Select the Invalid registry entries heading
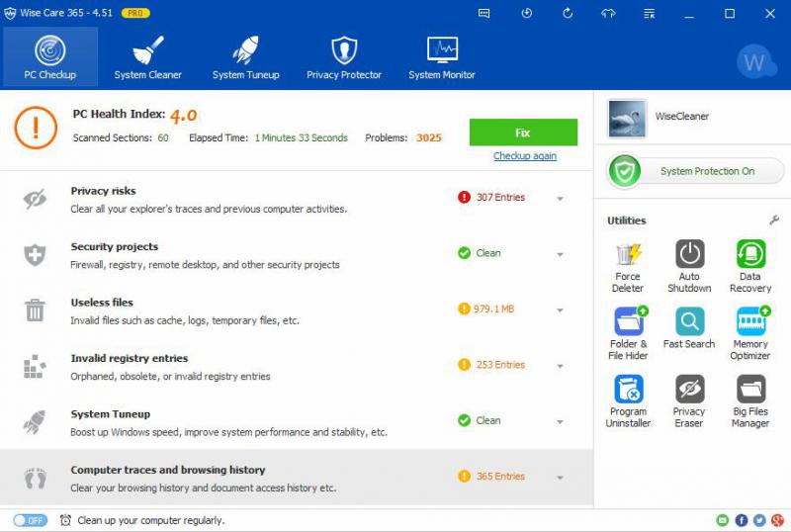 pyautogui.click(x=130, y=358)
